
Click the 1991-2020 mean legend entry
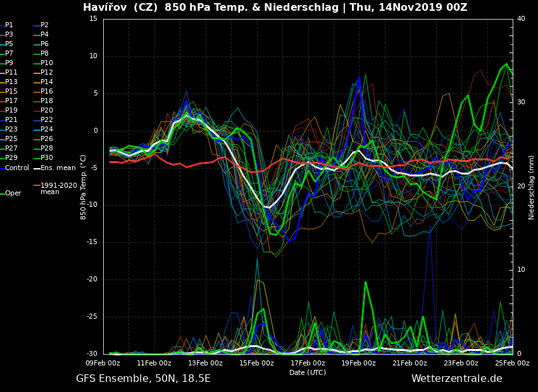58,188
